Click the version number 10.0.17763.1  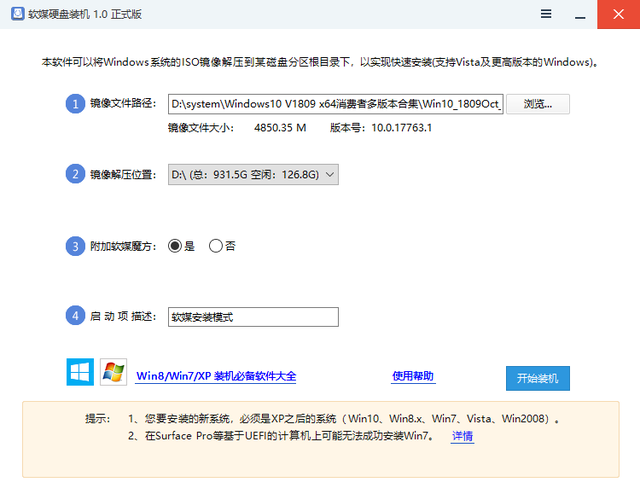pyautogui.click(x=402, y=128)
